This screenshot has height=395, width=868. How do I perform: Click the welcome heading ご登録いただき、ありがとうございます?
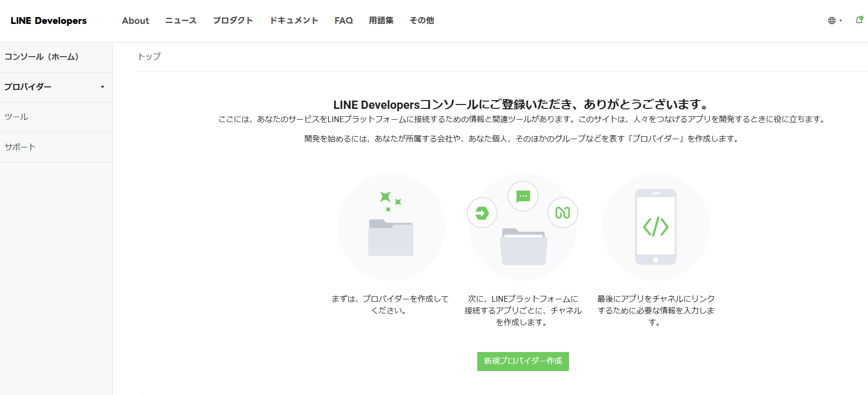click(522, 104)
